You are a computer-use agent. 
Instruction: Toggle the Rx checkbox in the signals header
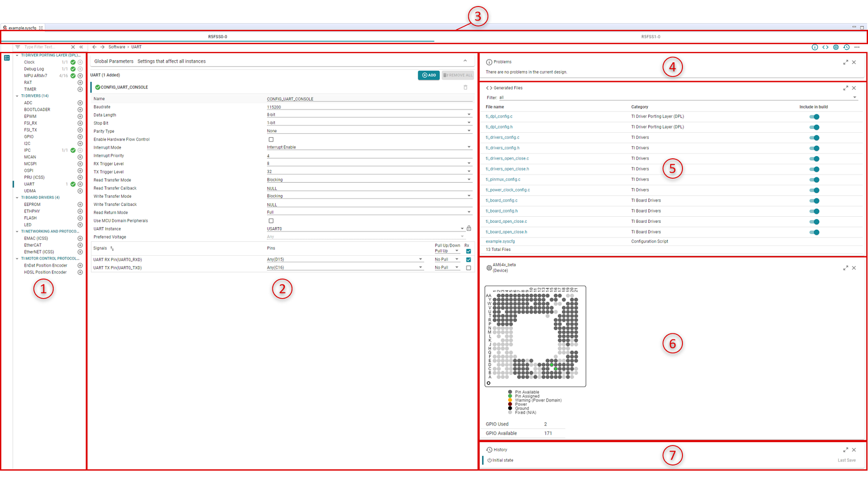[x=469, y=251]
